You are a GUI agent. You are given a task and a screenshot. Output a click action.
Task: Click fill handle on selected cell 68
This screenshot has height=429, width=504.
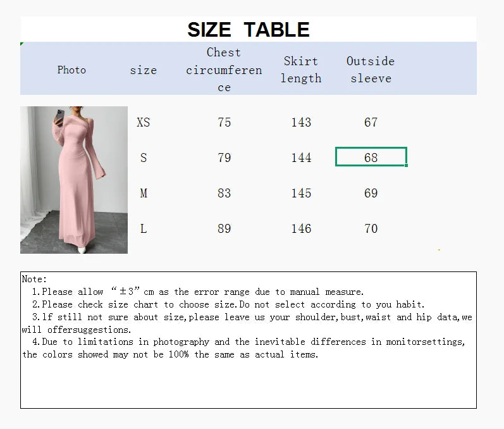406,166
